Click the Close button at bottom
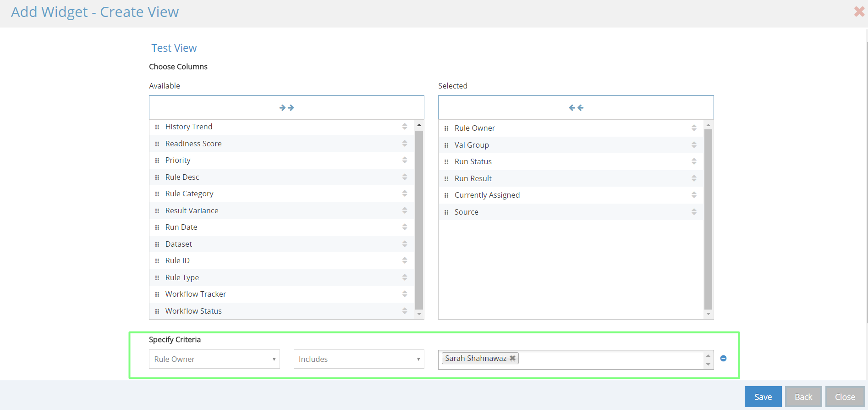Image resolution: width=868 pixels, height=410 pixels. coord(845,397)
